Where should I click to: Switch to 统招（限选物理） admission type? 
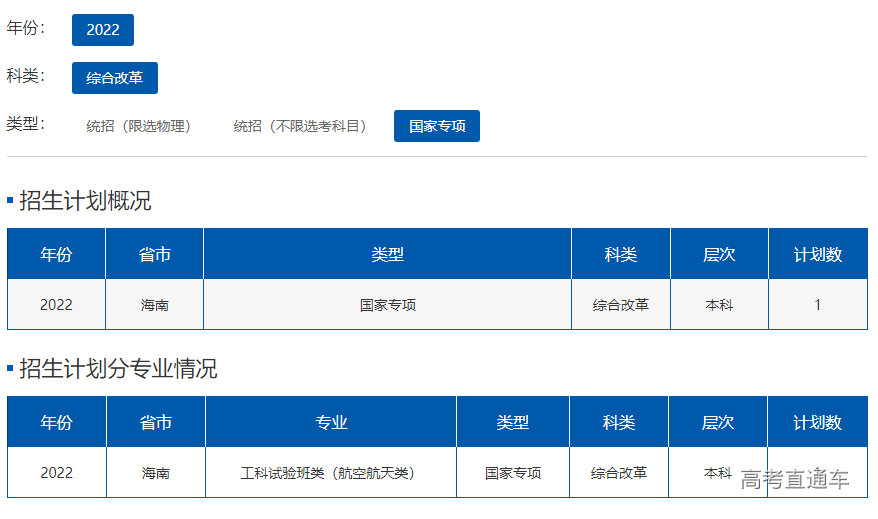point(138,126)
